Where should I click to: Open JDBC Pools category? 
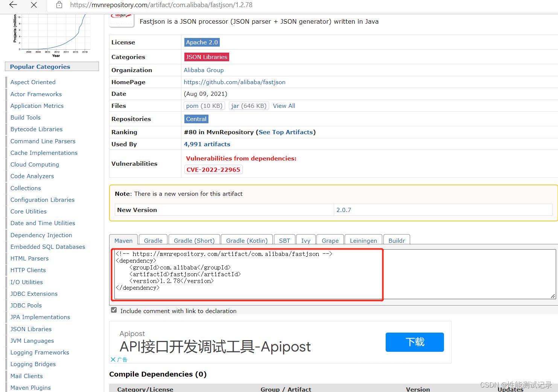26,306
